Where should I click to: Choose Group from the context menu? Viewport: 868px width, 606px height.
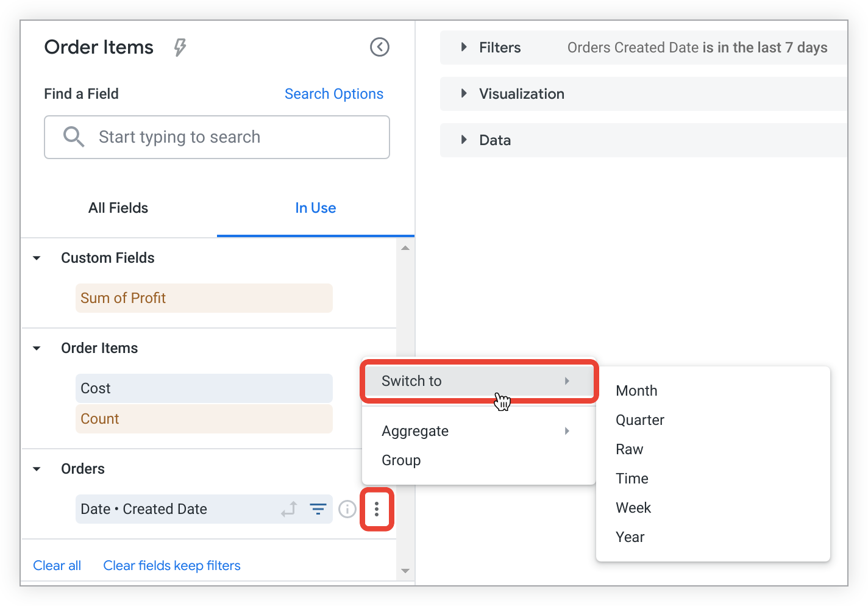coord(400,460)
